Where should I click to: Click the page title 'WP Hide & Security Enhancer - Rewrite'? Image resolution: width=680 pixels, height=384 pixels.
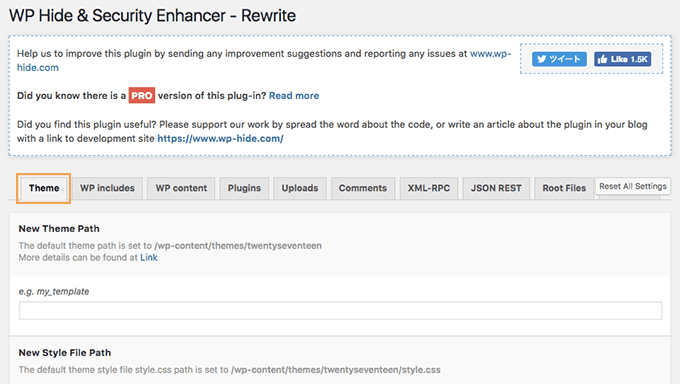[152, 16]
